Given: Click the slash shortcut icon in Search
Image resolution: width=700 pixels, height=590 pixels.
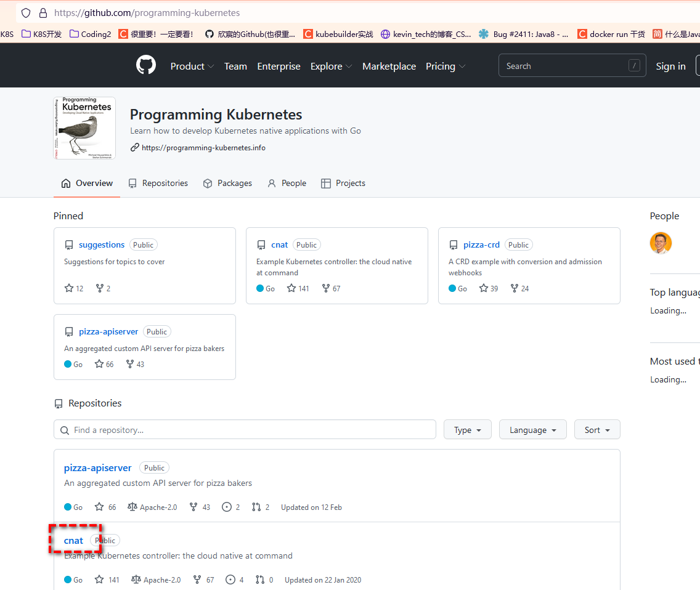Looking at the screenshot, I should pos(635,66).
